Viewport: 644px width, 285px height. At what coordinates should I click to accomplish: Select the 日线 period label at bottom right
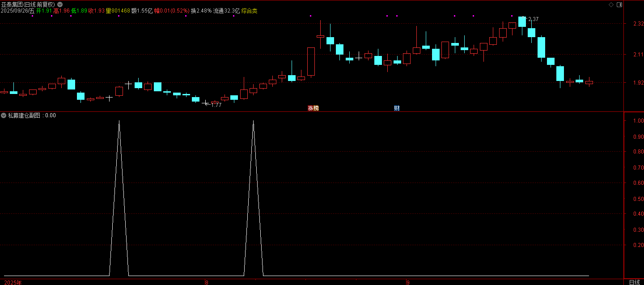pyautogui.click(x=634, y=282)
